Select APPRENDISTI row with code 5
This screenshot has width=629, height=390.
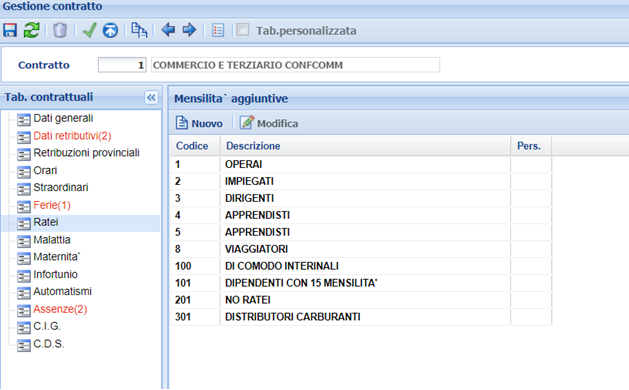tap(361, 232)
